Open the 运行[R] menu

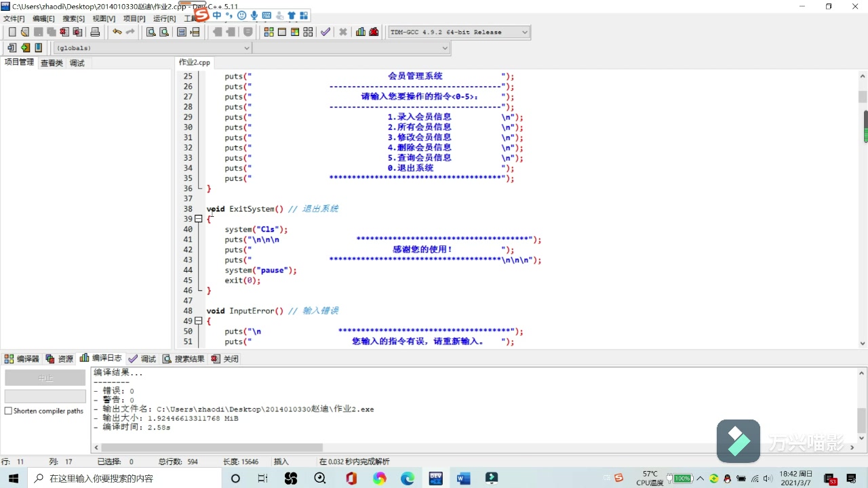click(x=164, y=19)
